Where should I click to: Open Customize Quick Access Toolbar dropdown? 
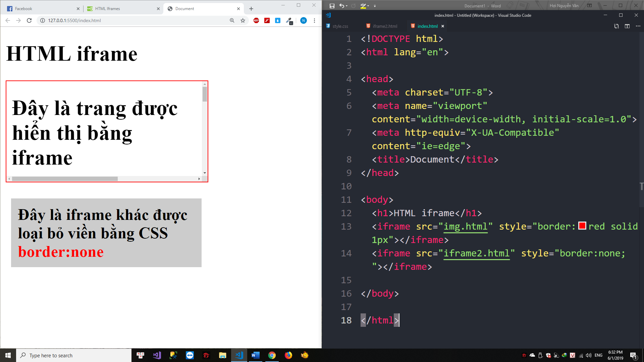point(375,6)
